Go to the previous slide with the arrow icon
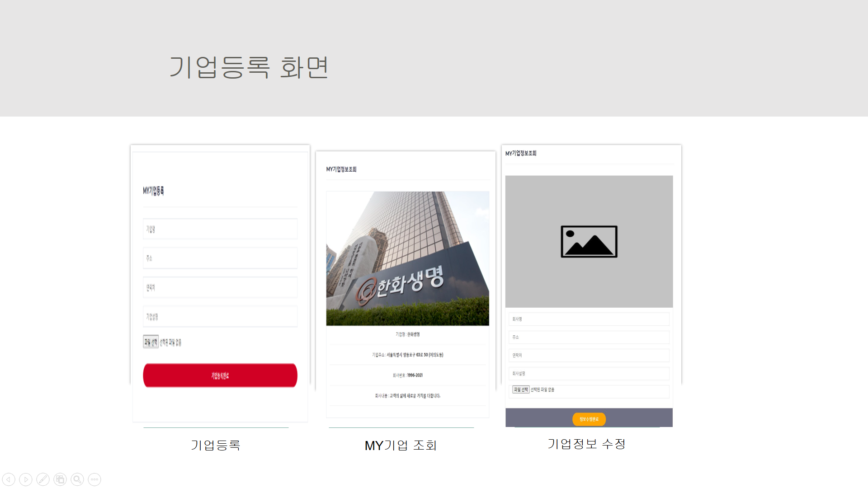Image resolution: width=868 pixels, height=488 pixels. point(9,479)
